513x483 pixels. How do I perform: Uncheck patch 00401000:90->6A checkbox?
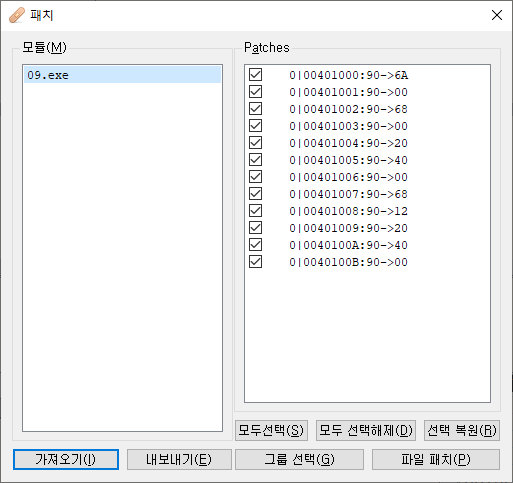[255, 75]
